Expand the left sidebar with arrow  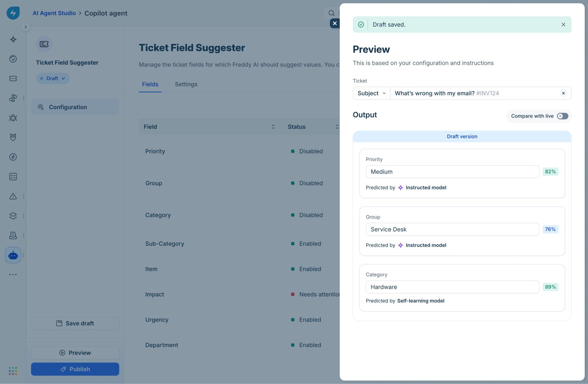tap(26, 27)
